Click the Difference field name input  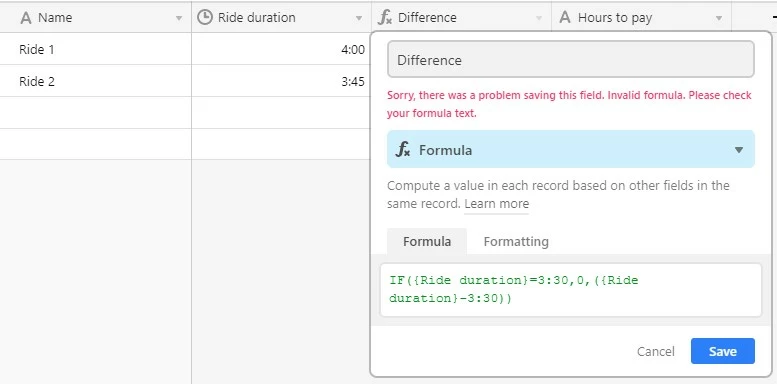click(571, 59)
